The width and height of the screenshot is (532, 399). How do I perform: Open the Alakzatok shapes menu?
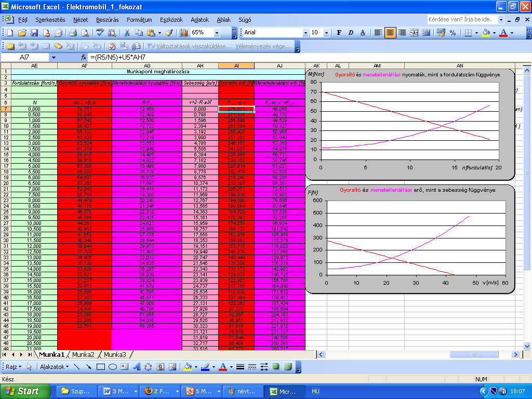[x=54, y=367]
